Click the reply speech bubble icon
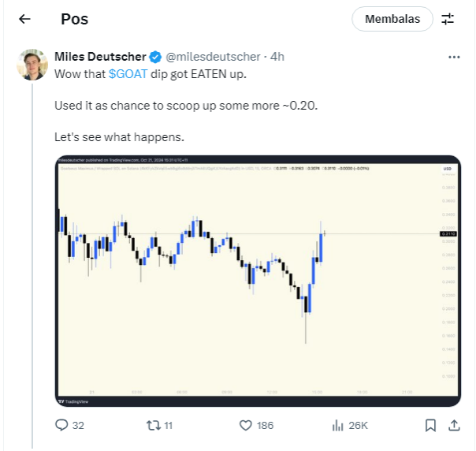Image resolution: width=476 pixels, height=451 pixels. (62, 425)
